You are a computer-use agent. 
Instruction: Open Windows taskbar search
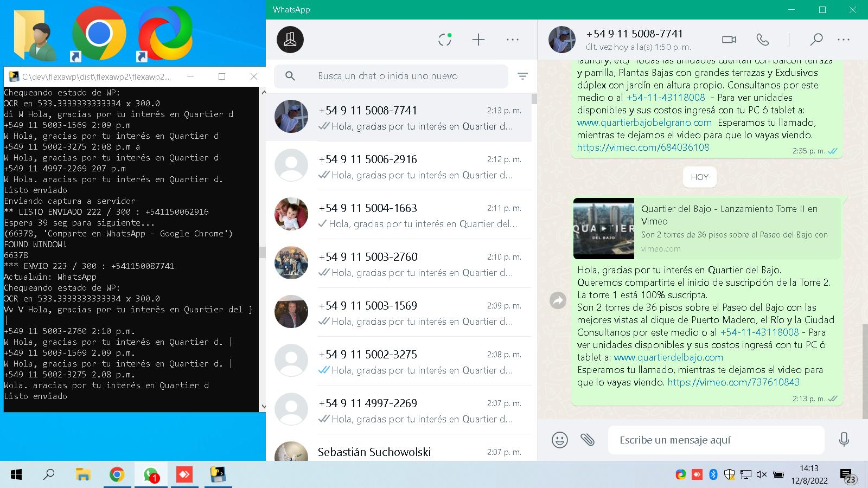[49, 475]
